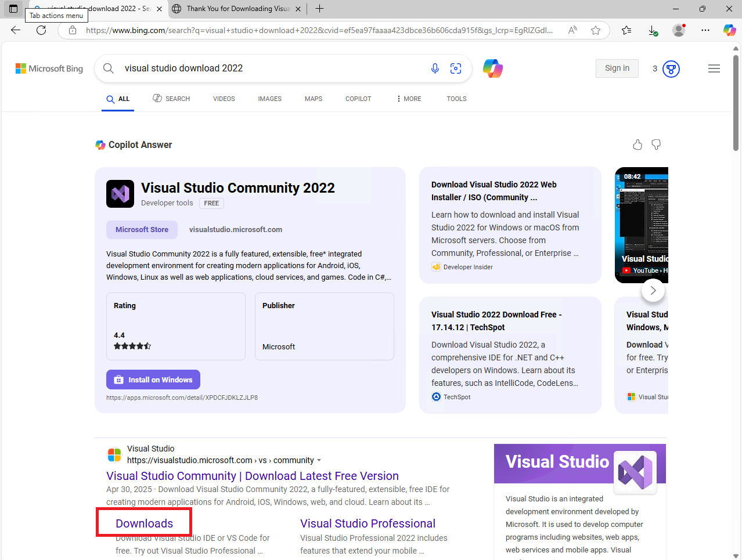
Task: Open Edge settings and more menu
Action: [x=705, y=30]
